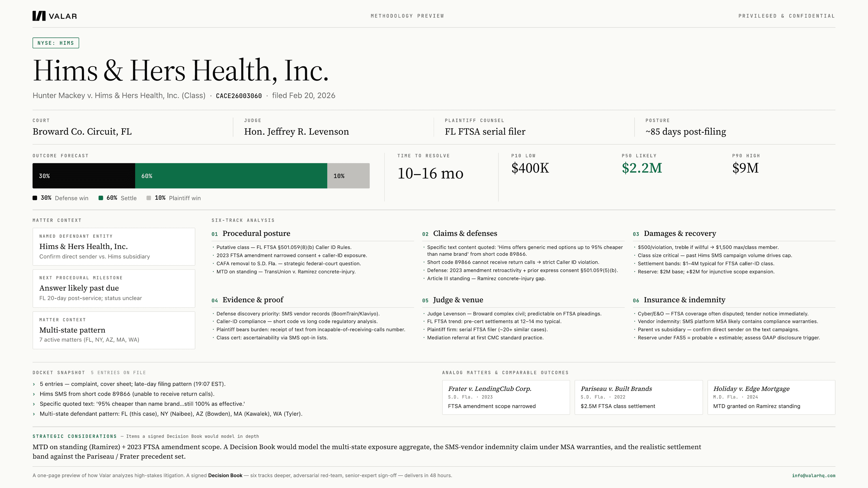Select the green Settle legend swatch
This screenshot has width=868, height=488.
pyautogui.click(x=100, y=198)
